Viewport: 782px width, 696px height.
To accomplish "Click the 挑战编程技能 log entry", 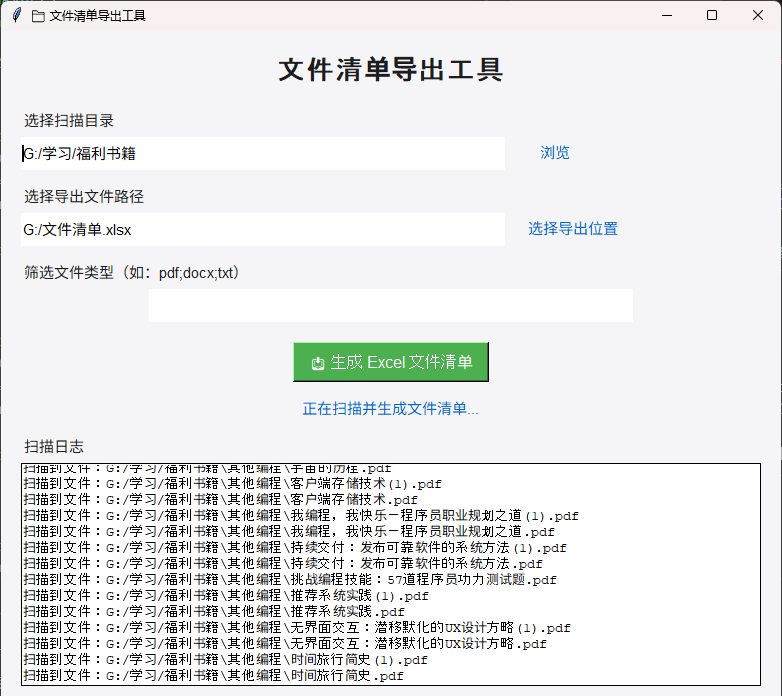I will tap(290, 580).
